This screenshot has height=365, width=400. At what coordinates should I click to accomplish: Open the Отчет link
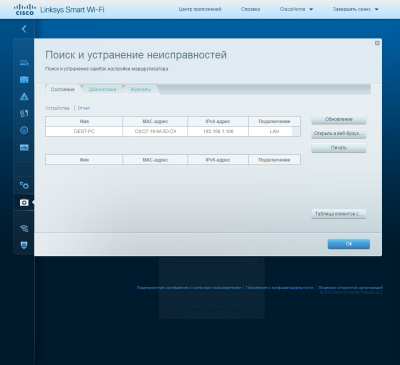click(84, 108)
